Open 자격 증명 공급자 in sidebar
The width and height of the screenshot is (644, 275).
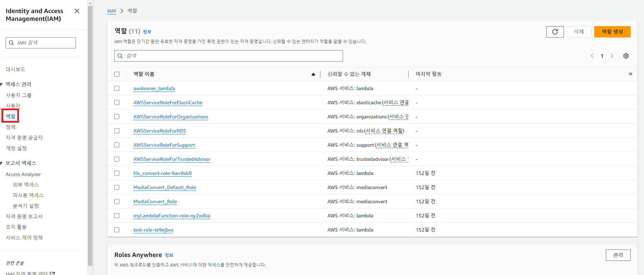pos(24,137)
